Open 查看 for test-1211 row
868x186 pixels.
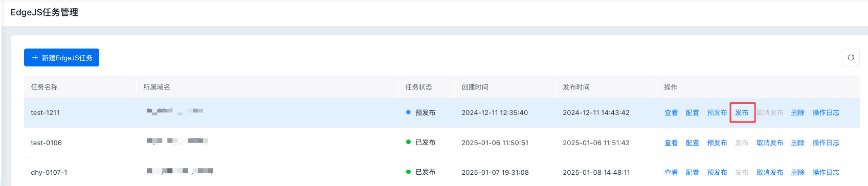tap(671, 113)
